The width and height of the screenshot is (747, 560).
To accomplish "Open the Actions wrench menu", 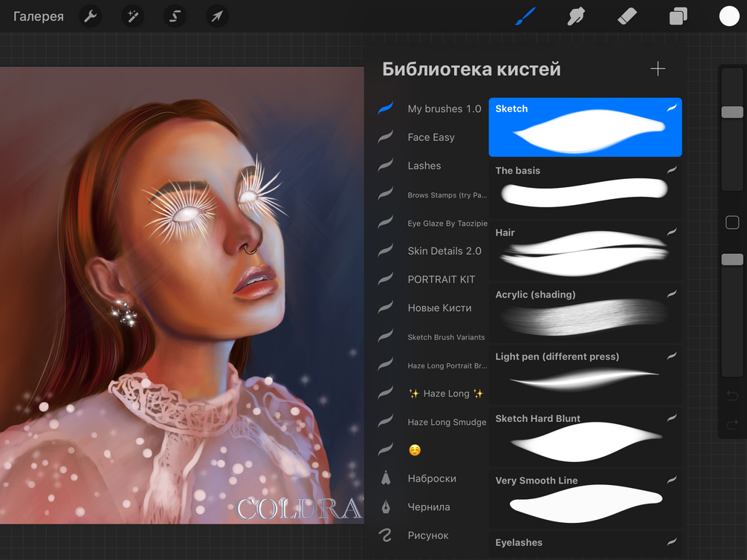I will (90, 16).
